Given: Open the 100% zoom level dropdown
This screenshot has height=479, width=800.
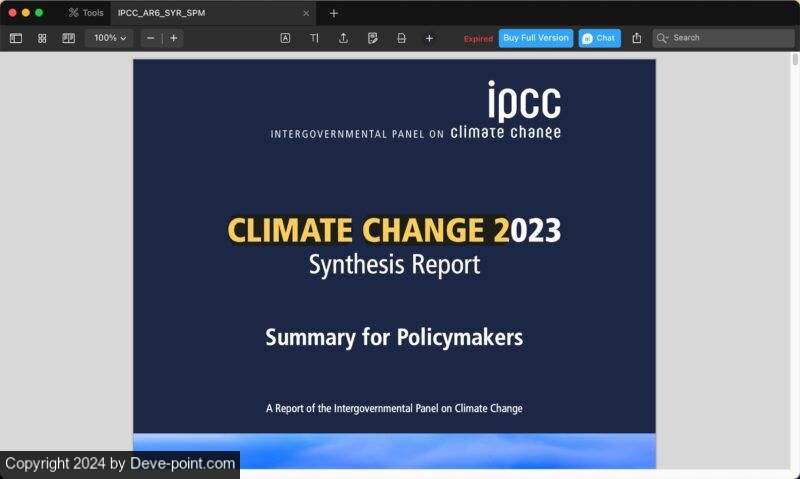Looking at the screenshot, I should [110, 38].
